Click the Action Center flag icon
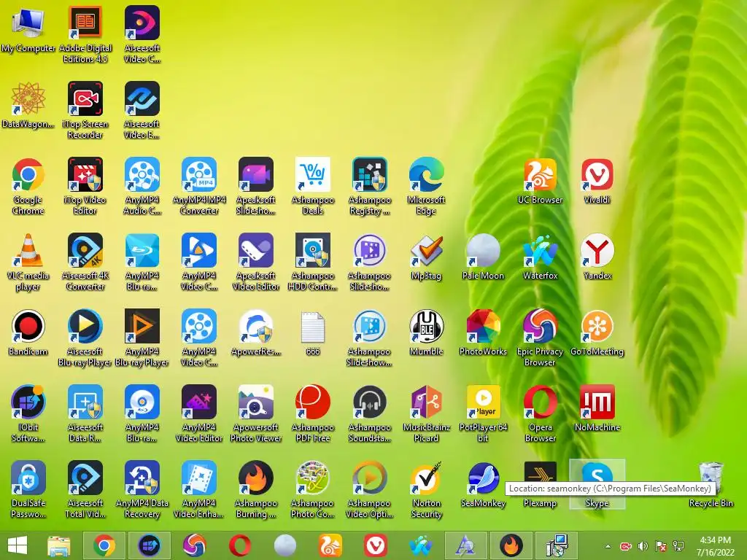Image resolution: width=747 pixels, height=560 pixels. click(x=661, y=546)
